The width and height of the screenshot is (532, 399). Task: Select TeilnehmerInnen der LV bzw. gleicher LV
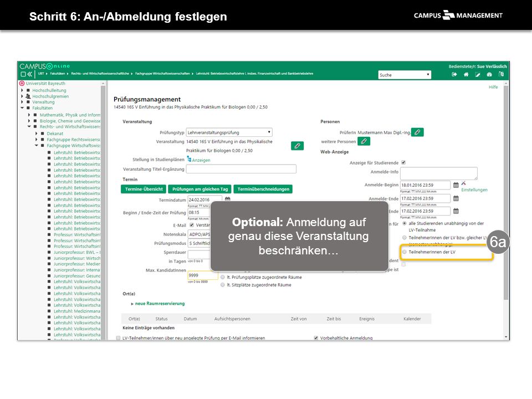[405, 238]
